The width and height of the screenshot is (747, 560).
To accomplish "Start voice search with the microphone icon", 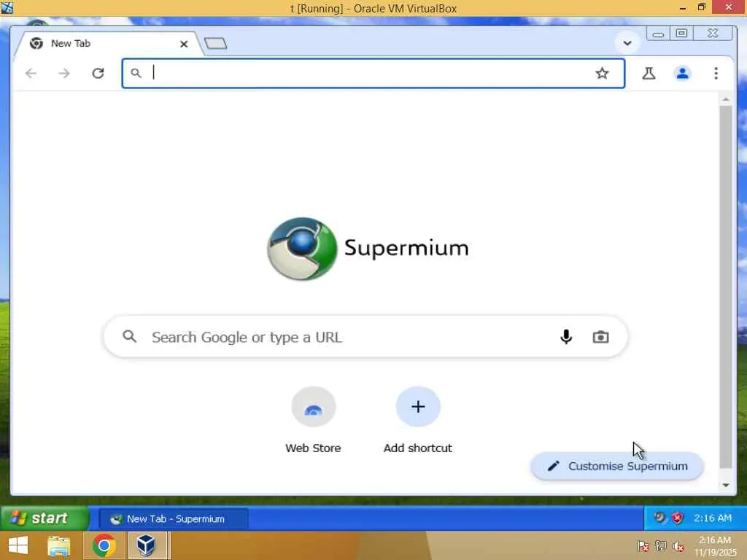I will point(566,337).
